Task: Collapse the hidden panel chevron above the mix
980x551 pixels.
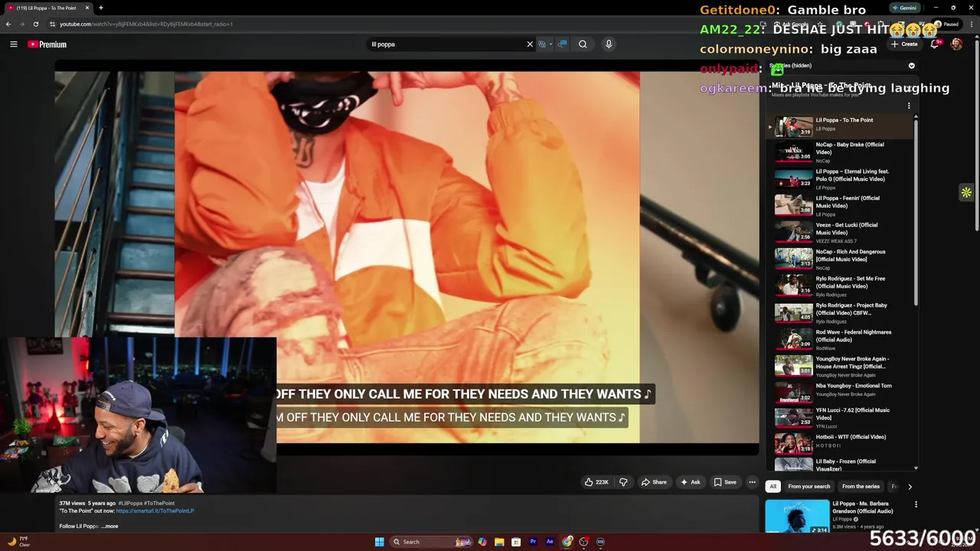Action: tap(911, 66)
